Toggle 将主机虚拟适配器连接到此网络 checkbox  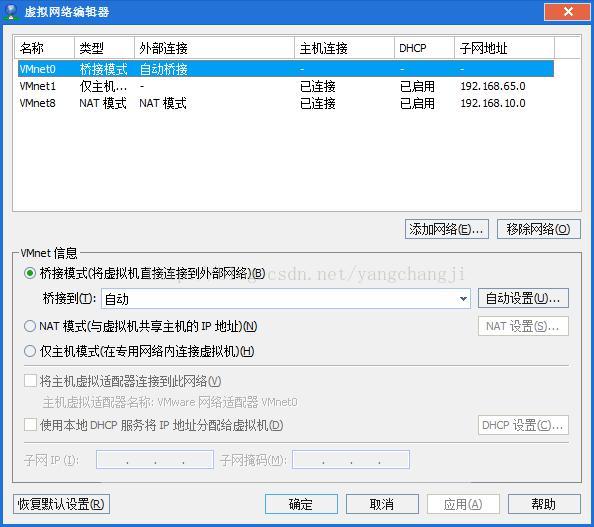(30, 380)
